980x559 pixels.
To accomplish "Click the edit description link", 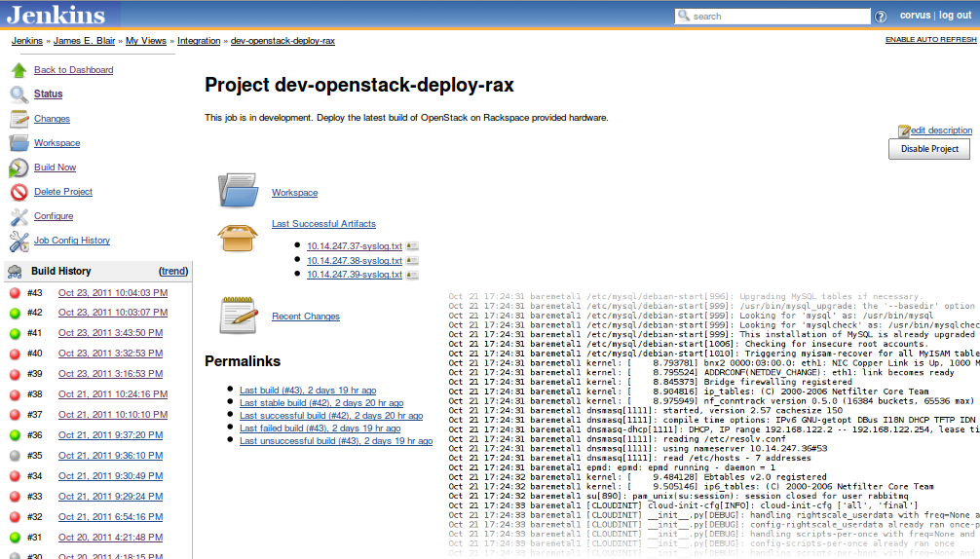I will coord(941,130).
